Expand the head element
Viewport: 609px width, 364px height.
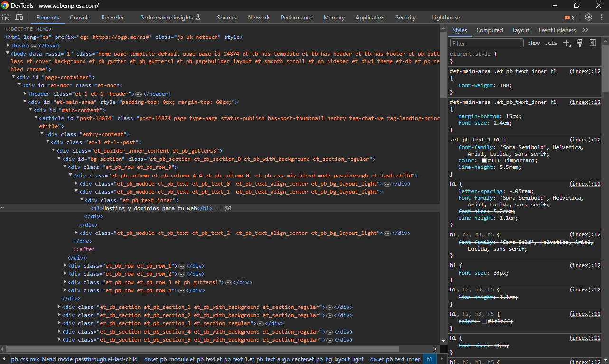8,46
